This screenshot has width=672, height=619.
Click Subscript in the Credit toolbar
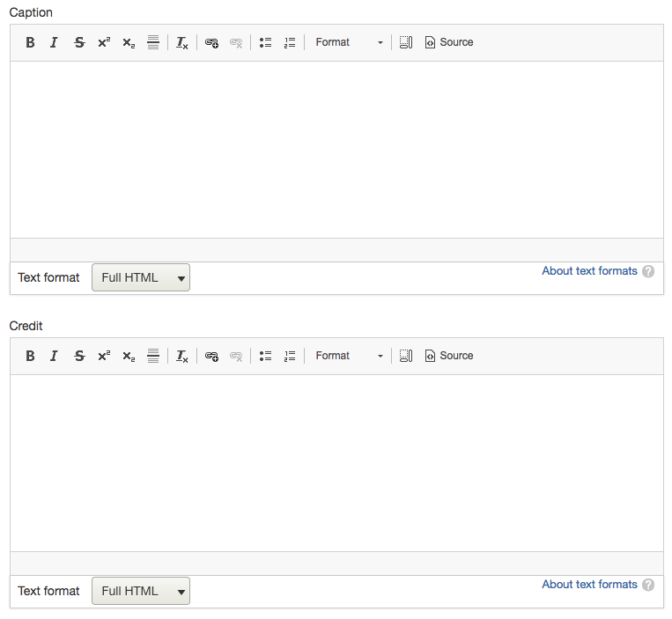tap(129, 356)
